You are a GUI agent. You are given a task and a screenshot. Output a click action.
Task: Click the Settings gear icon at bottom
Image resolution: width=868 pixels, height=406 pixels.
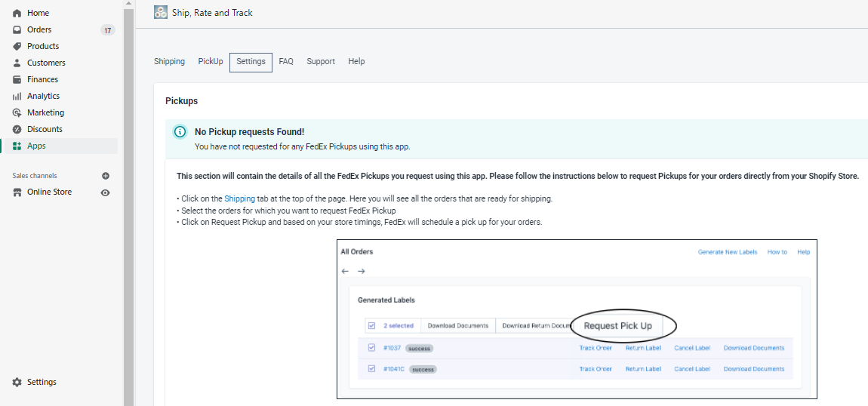[x=17, y=382]
